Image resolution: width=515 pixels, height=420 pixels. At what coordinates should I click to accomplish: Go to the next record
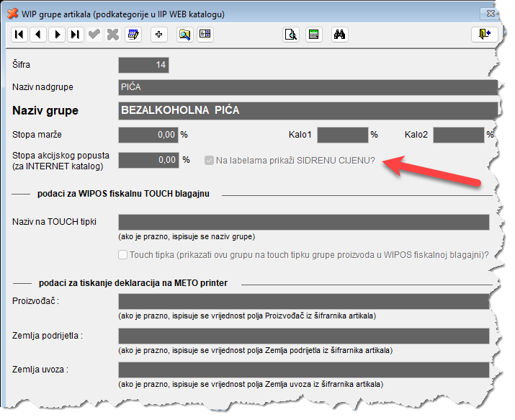click(x=57, y=34)
